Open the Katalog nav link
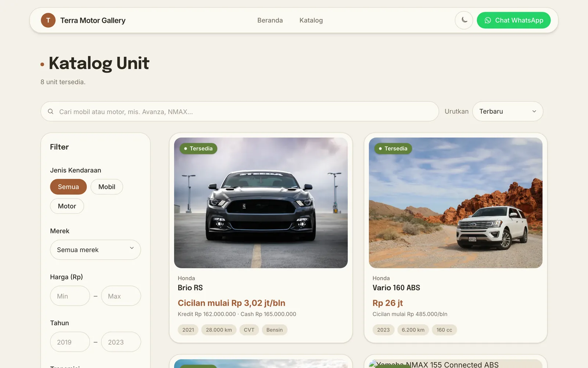This screenshot has width=588, height=368. [x=311, y=20]
